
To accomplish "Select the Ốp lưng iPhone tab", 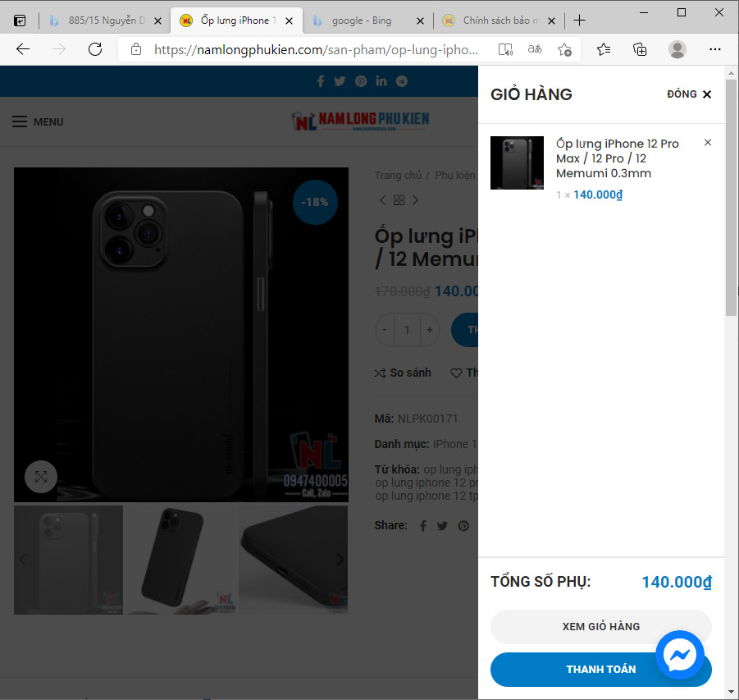I will (x=236, y=21).
